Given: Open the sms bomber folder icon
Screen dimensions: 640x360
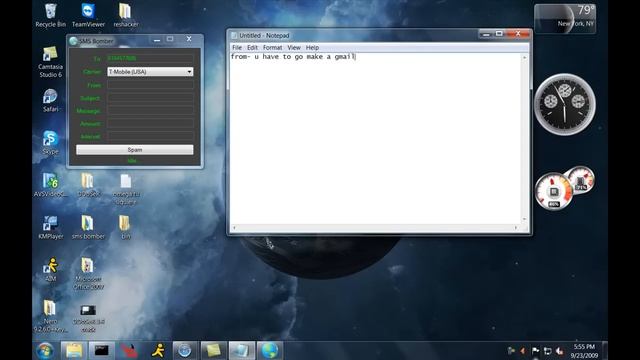Looking at the screenshot, I should [88, 227].
